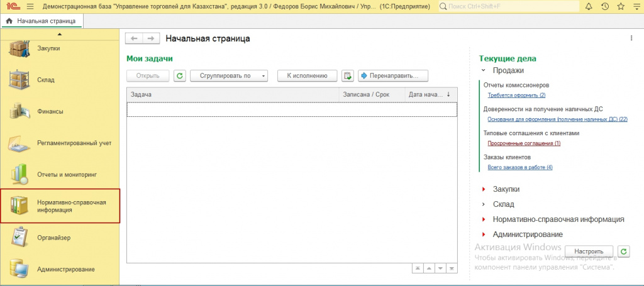Refresh the Мои задачи list
The width and height of the screenshot is (644, 286).
pyautogui.click(x=180, y=75)
